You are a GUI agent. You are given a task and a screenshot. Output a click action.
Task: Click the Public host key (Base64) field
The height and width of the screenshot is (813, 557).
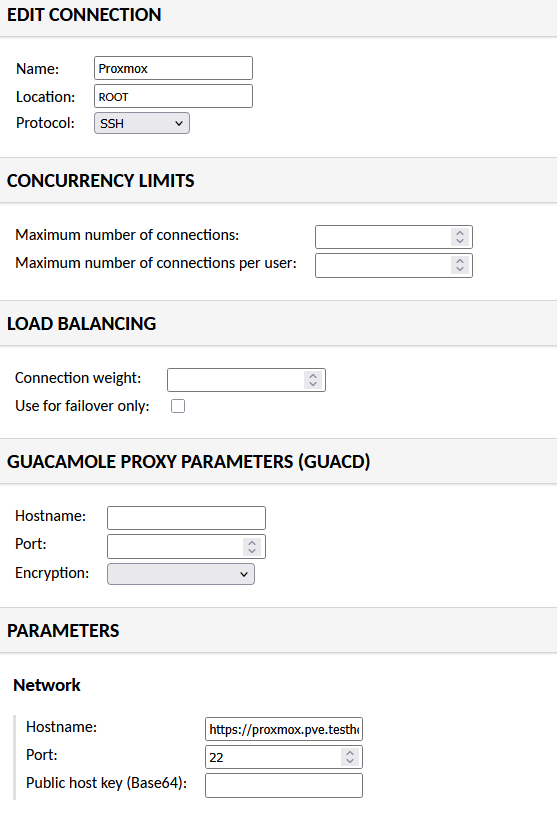284,786
